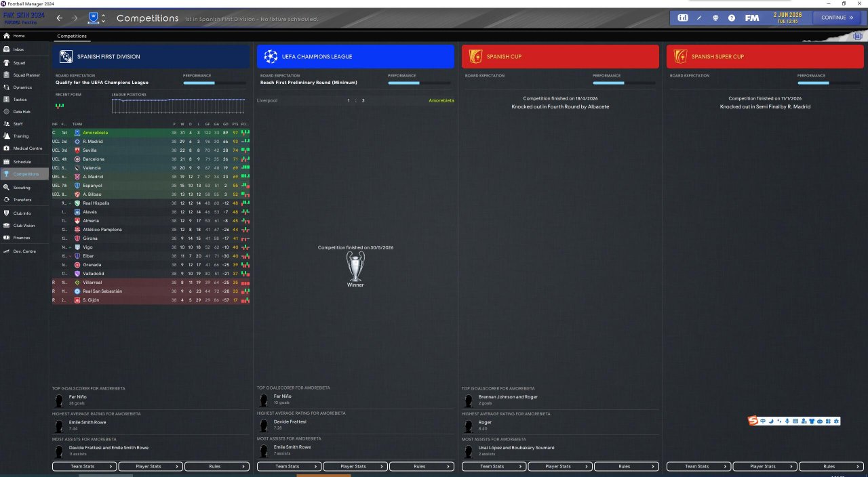Open Champions League Rules
Viewport: 868px width, 477px height.
click(x=422, y=466)
